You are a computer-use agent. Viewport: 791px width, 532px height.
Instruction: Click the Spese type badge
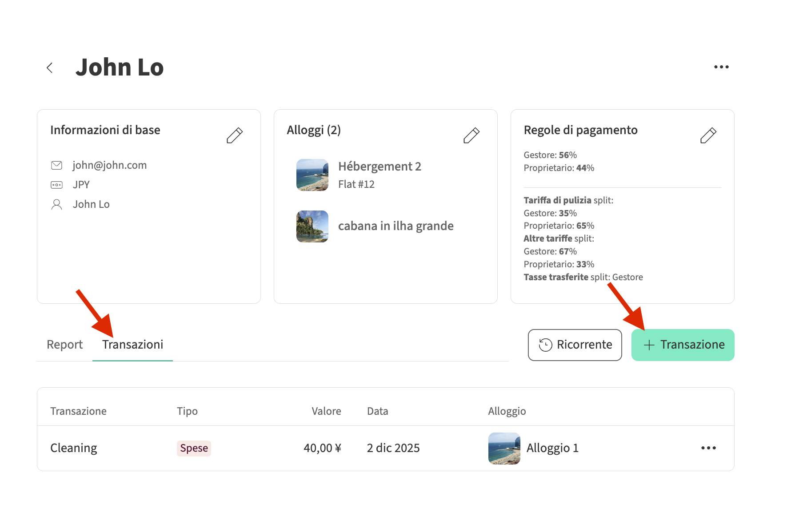pos(194,449)
